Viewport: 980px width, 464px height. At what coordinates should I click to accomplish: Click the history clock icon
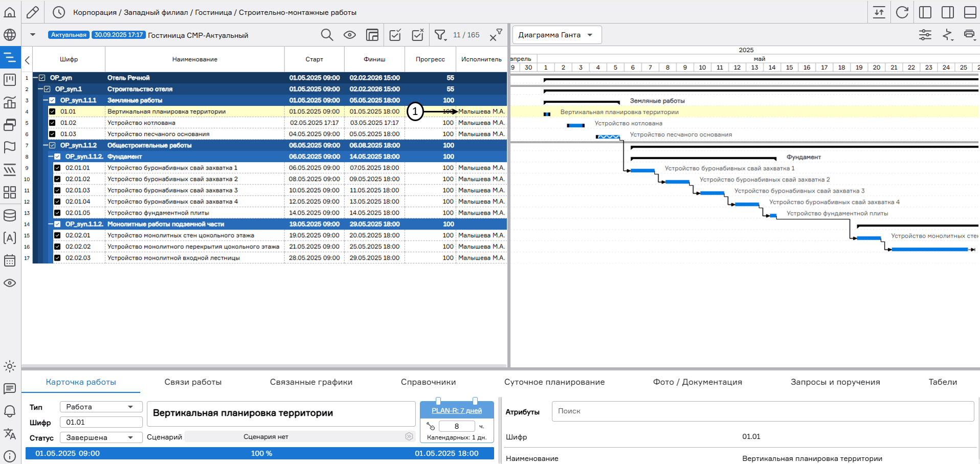coord(59,12)
